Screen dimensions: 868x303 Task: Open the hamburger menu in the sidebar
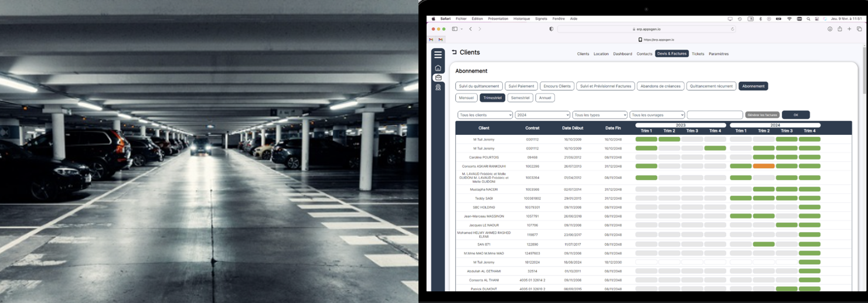(x=438, y=55)
